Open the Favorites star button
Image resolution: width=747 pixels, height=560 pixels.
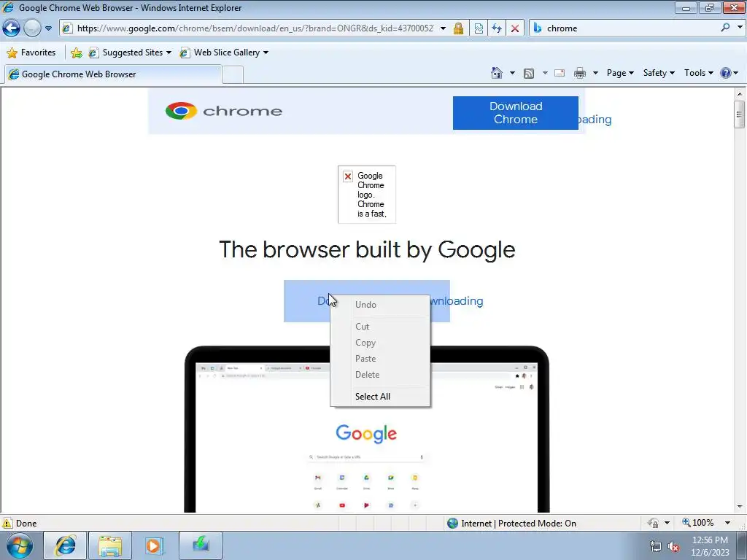pos(31,52)
